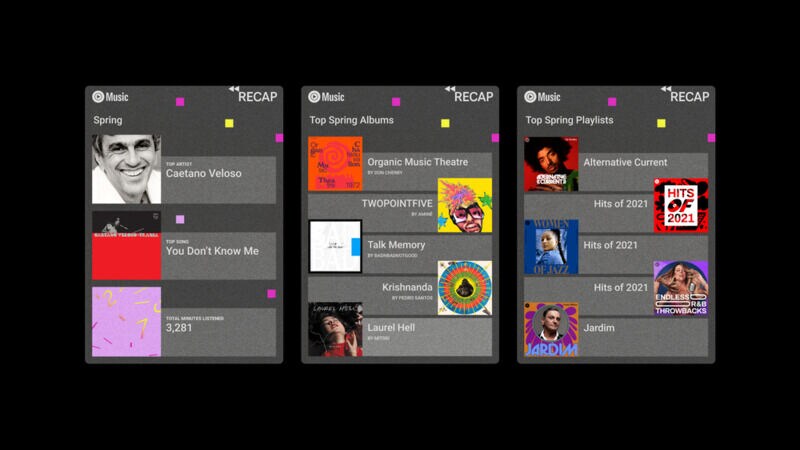Open the TWOPOINTFIVE album artwork
The image size is (800, 450).
(465, 205)
